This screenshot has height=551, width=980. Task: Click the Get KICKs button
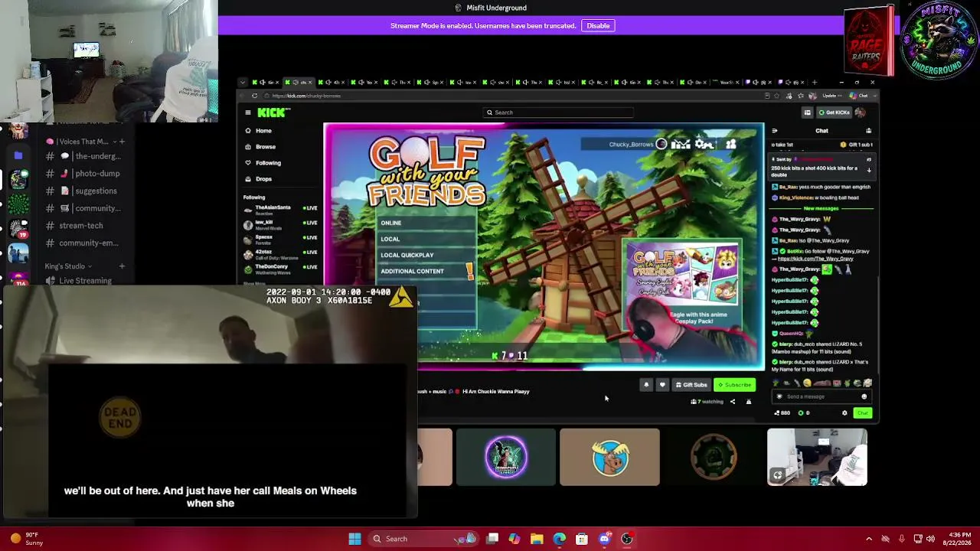[x=835, y=112]
